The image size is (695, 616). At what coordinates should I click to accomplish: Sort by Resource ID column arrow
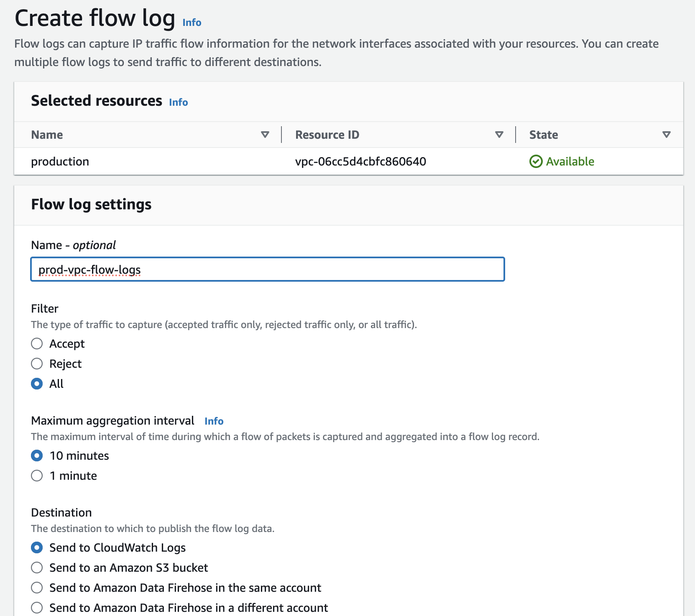(499, 135)
